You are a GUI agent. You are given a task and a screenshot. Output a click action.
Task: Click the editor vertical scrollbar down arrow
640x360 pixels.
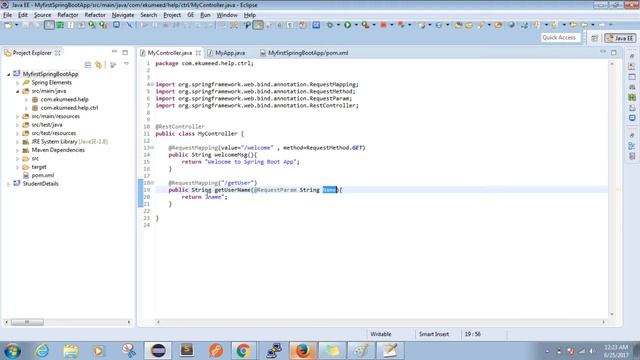coord(611,315)
